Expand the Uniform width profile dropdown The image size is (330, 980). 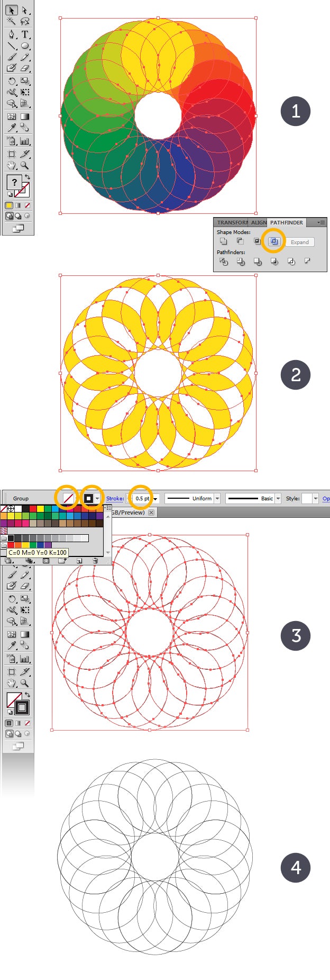217,499
